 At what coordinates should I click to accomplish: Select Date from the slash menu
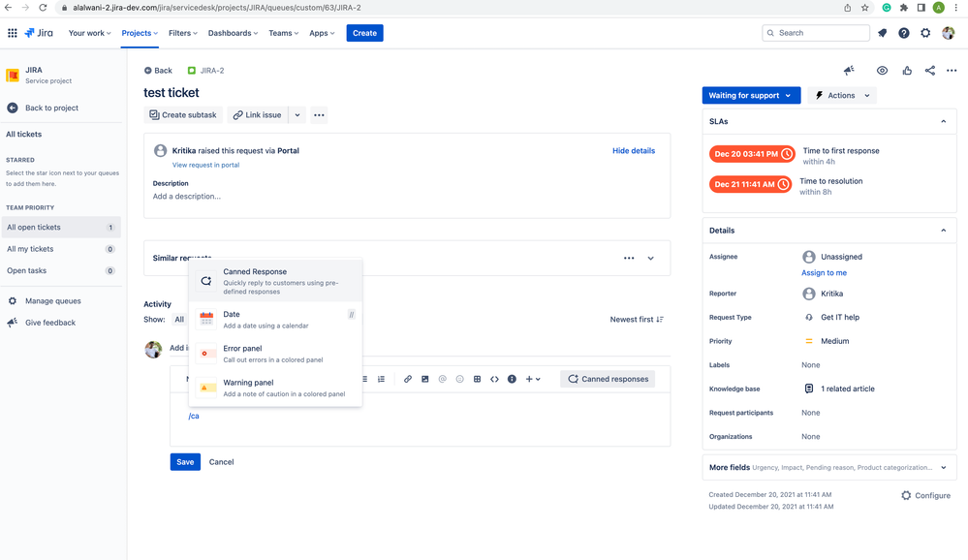[275, 319]
